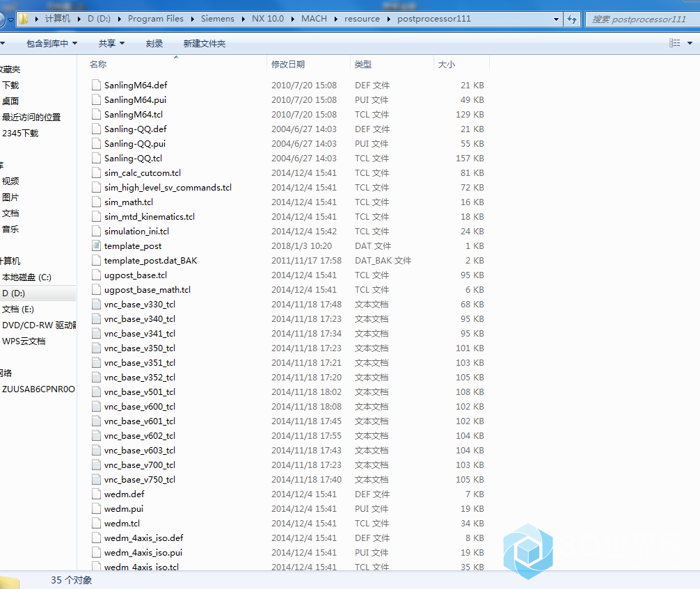
Task: Navigate to Siemens in breadcrumb path
Action: [217, 19]
